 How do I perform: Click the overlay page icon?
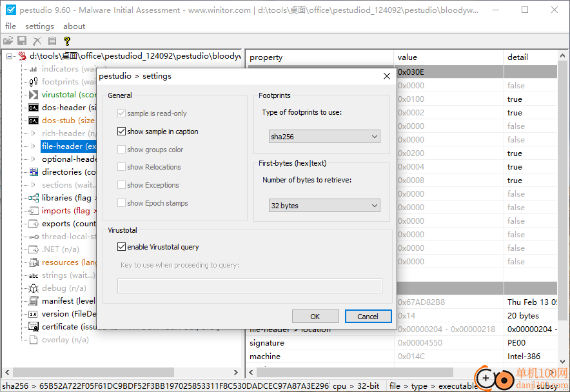click(x=34, y=340)
